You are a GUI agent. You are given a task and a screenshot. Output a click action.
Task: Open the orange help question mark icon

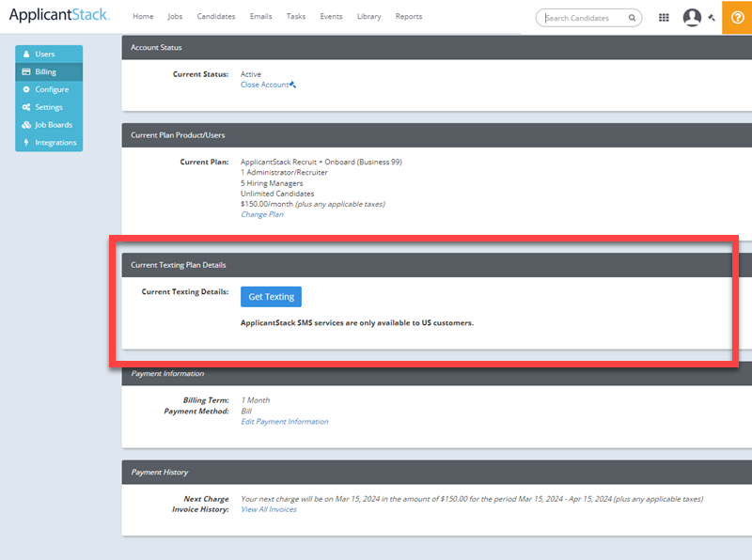(x=739, y=17)
